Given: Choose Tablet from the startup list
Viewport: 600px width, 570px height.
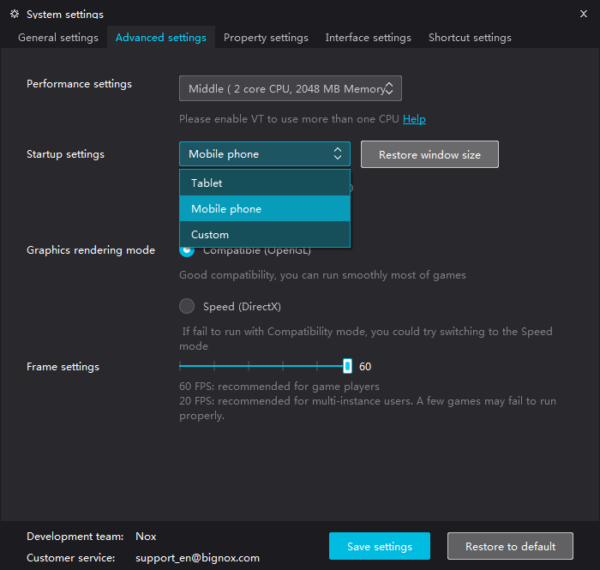Looking at the screenshot, I should 265,183.
